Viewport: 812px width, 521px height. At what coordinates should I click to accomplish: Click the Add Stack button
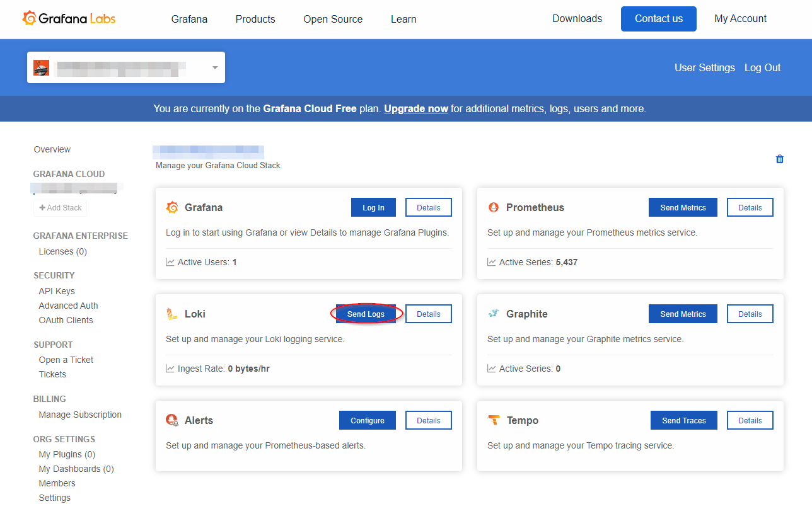pyautogui.click(x=61, y=208)
